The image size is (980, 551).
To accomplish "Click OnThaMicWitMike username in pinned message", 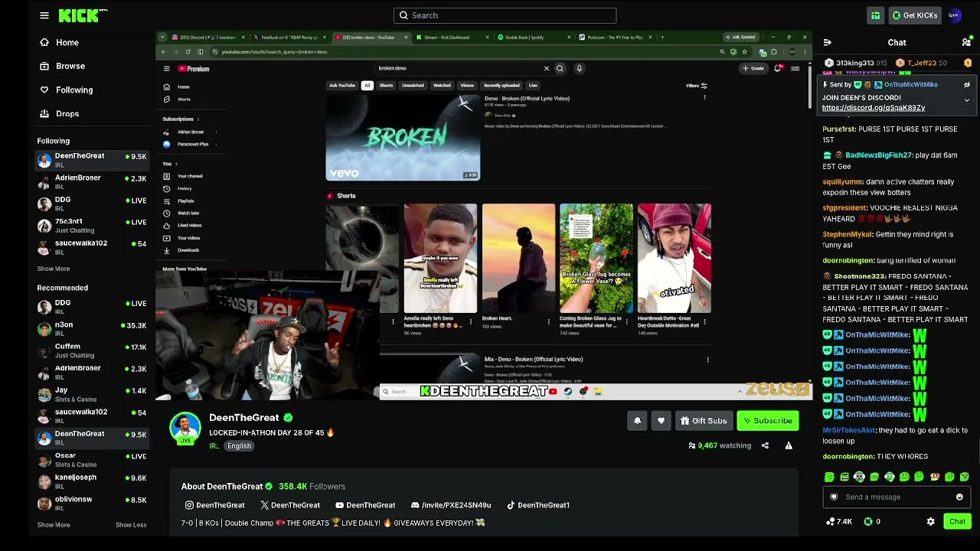I will pyautogui.click(x=911, y=85).
